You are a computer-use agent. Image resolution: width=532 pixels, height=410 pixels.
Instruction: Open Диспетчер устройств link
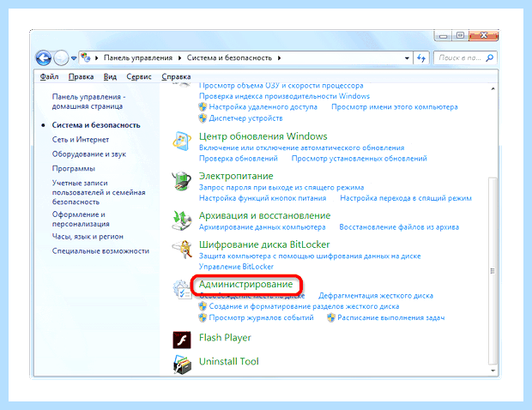click(245, 118)
